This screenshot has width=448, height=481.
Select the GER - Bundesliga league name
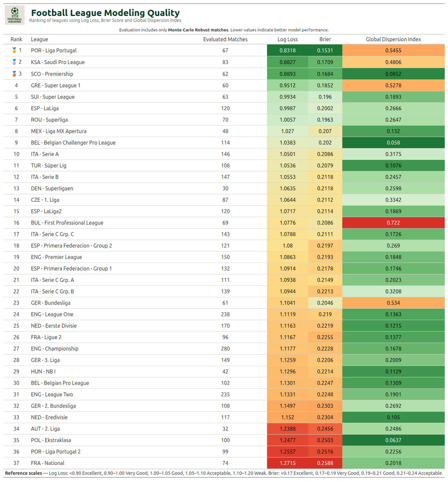click(x=51, y=303)
